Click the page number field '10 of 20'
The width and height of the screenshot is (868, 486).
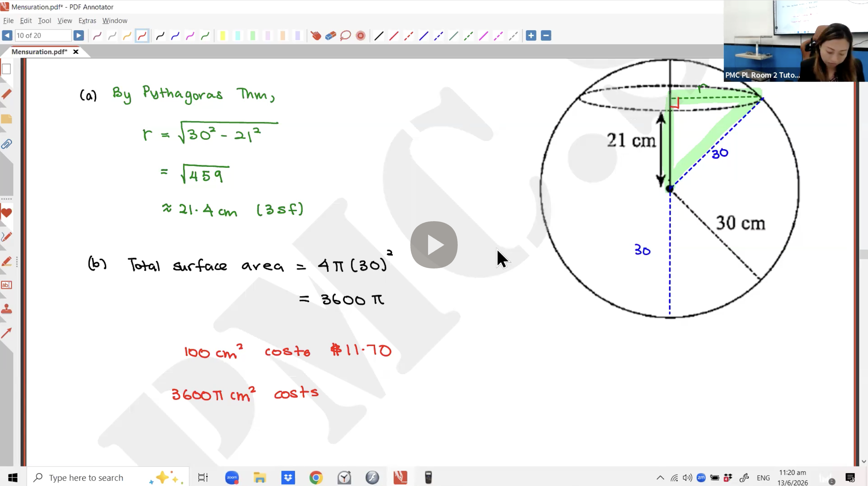click(43, 35)
